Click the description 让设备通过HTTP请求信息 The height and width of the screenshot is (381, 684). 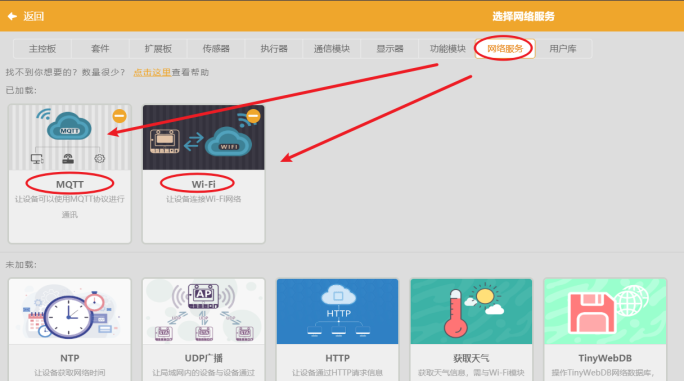(x=338, y=373)
